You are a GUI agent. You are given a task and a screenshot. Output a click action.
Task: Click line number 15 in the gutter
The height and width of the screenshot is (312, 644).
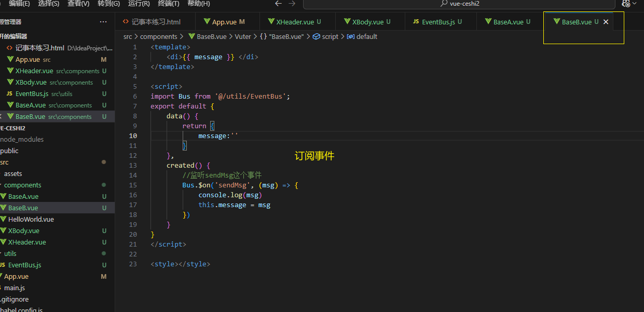coord(133,185)
